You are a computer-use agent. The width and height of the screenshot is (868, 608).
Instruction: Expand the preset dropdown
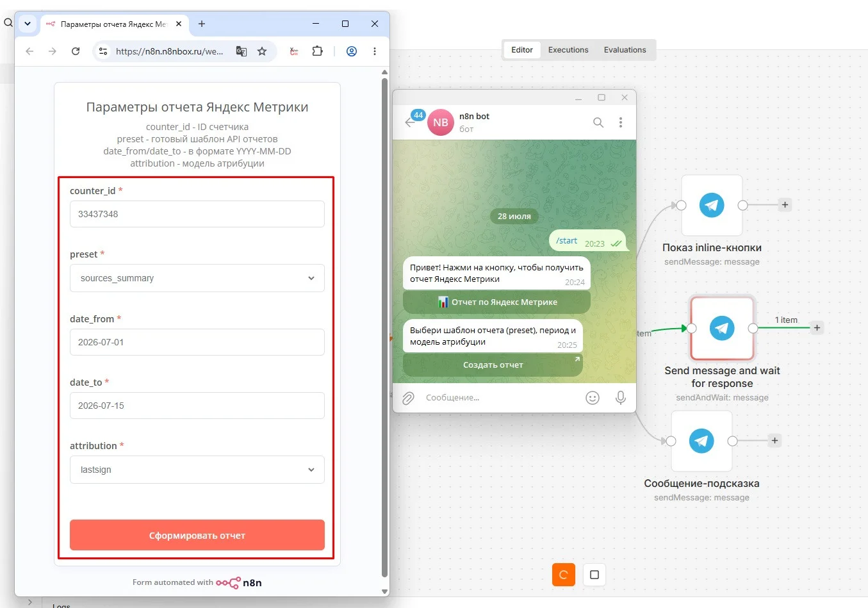coord(197,278)
